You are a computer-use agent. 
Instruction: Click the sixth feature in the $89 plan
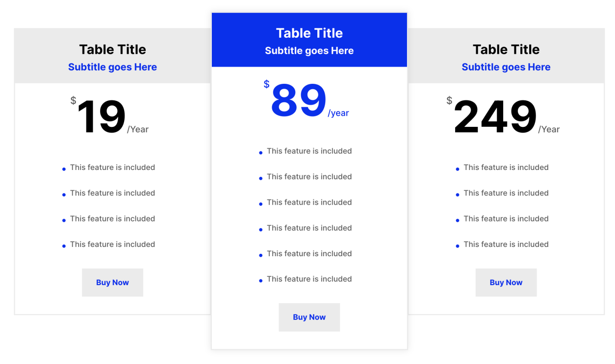click(x=309, y=279)
